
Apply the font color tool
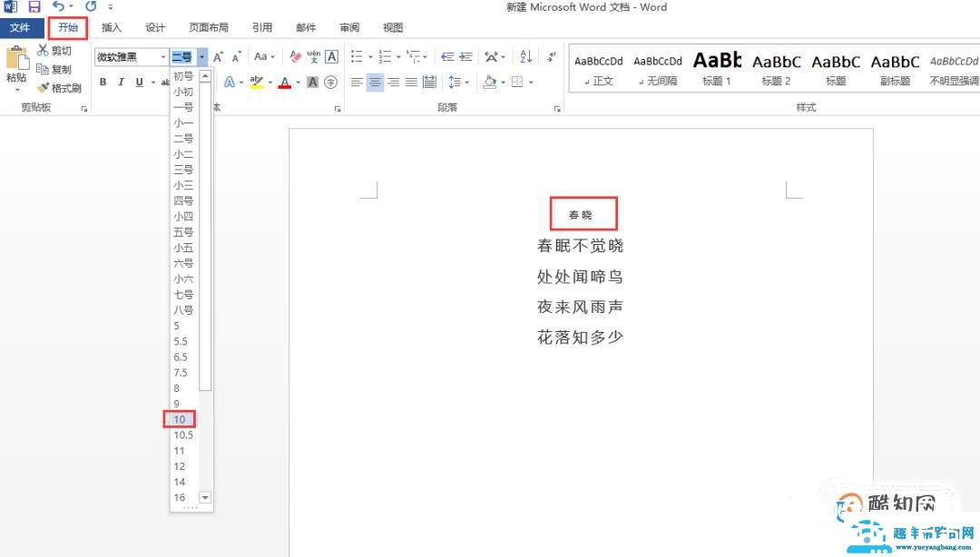click(284, 81)
